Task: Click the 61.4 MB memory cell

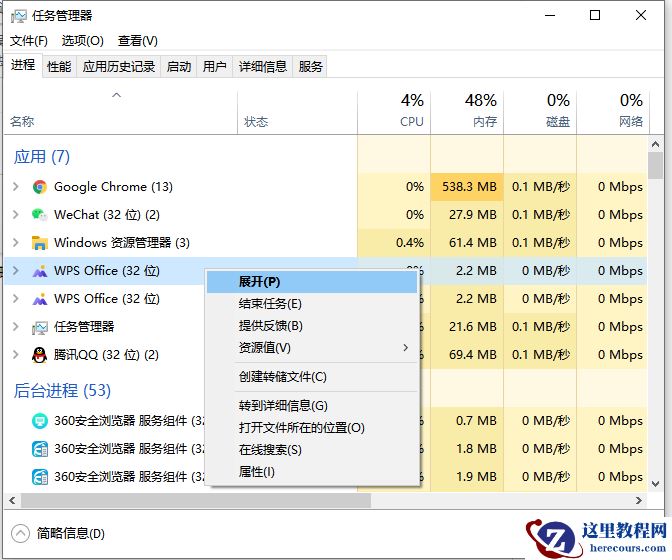Action: coord(467,243)
